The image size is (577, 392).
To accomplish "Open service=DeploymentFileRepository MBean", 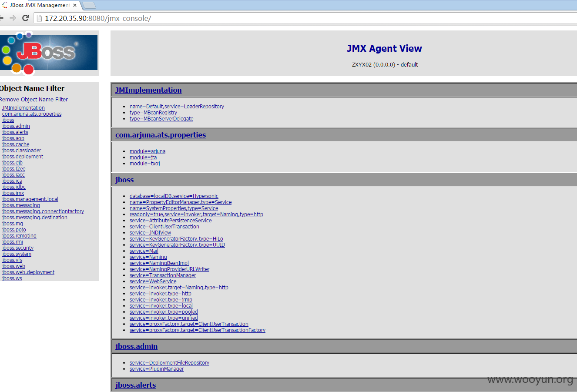I will pos(169,363).
